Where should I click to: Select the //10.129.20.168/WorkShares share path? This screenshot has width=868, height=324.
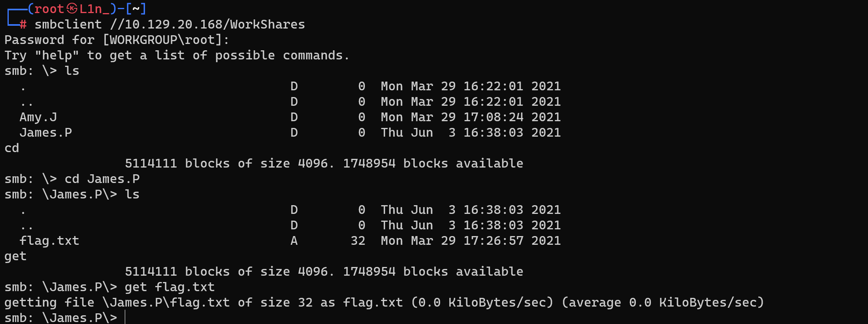coord(208,24)
